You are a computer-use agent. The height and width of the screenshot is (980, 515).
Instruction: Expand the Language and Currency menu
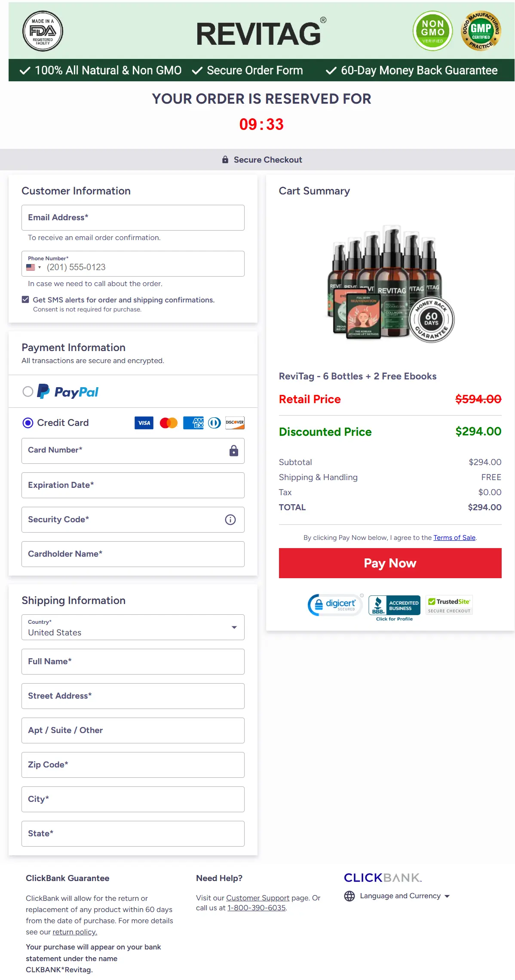(x=447, y=896)
